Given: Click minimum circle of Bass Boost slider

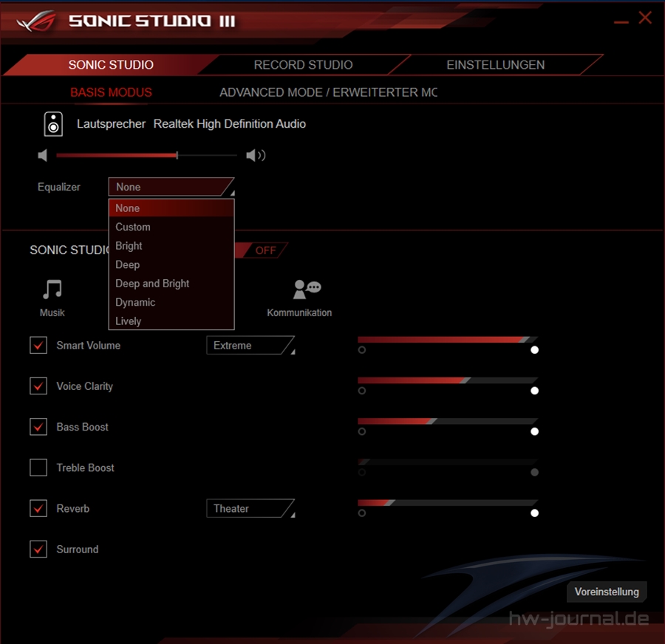Looking at the screenshot, I should pos(362,431).
